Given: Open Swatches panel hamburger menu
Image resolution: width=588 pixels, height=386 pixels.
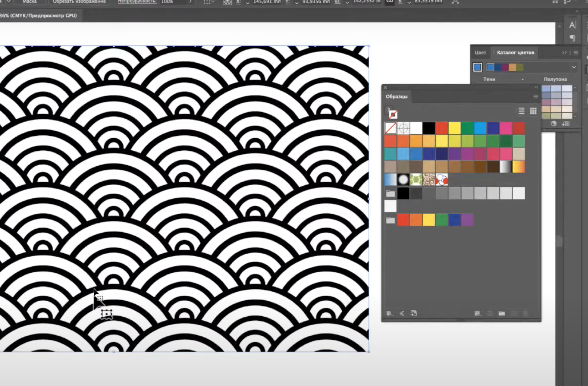Looking at the screenshot, I should pyautogui.click(x=536, y=96).
